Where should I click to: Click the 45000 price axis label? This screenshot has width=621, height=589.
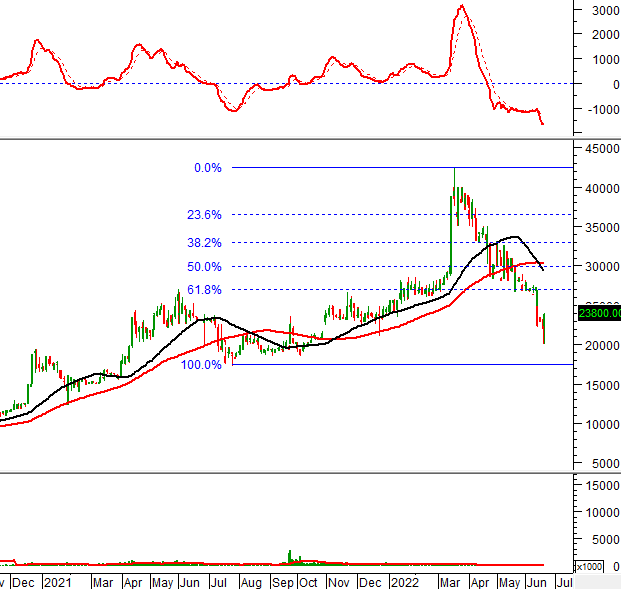[x=599, y=149]
